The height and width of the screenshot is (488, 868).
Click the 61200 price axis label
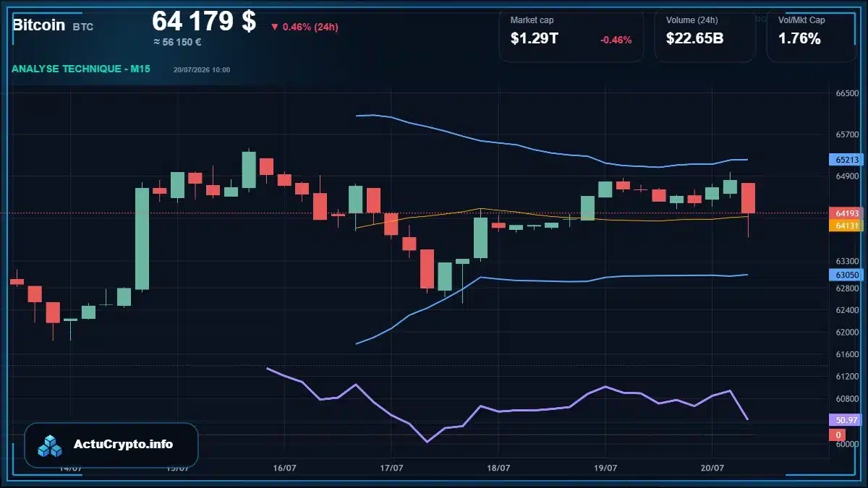847,377
